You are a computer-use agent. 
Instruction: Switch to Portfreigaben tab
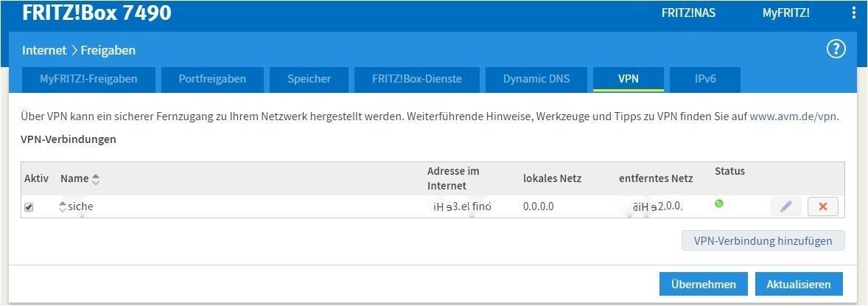pyautogui.click(x=212, y=80)
